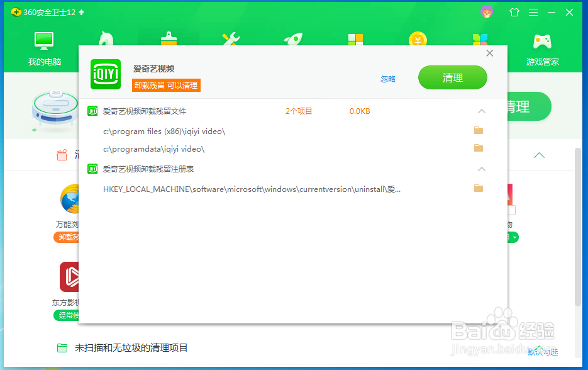Click the 爱奇艺视频卸载残留文件 row label
This screenshot has height=370, width=588.
coord(145,111)
